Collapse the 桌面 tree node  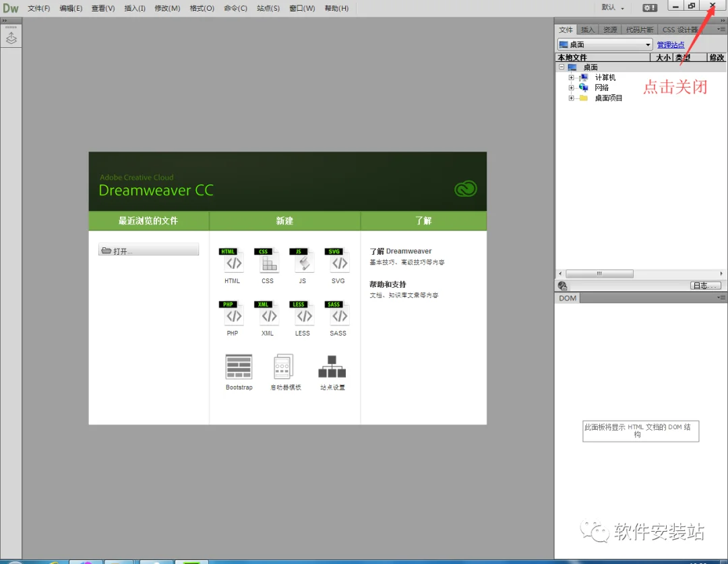pyautogui.click(x=562, y=67)
